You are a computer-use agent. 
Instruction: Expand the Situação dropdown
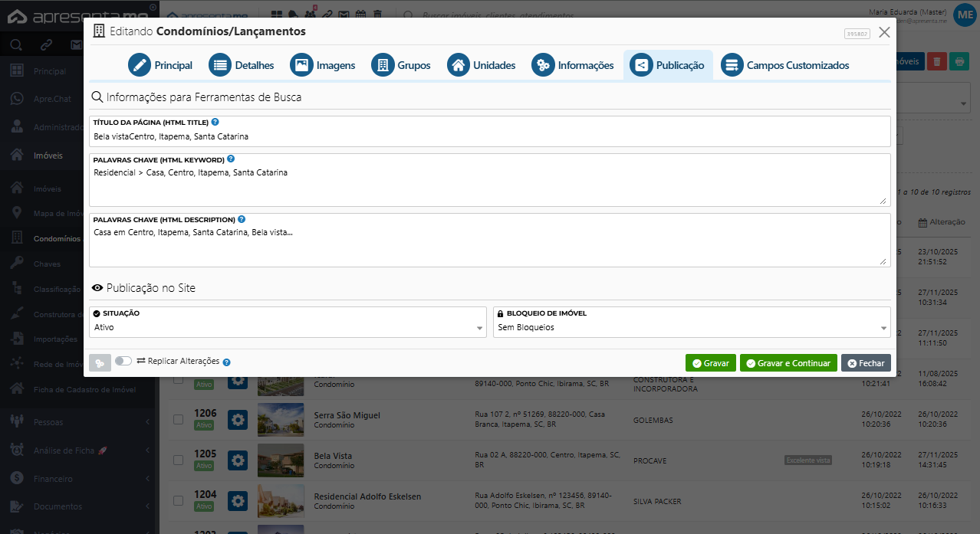point(288,327)
